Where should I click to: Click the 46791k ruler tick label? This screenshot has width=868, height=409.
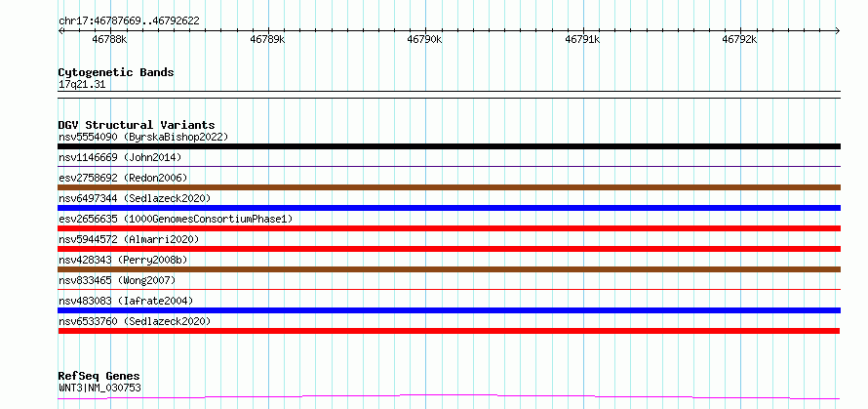tap(582, 39)
